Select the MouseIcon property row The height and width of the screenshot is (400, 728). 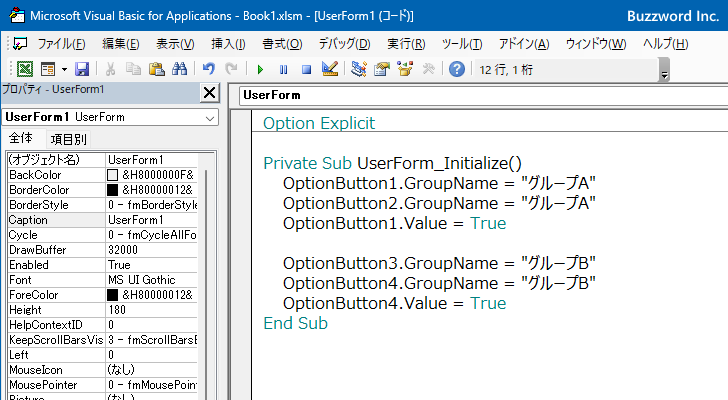pos(103,370)
